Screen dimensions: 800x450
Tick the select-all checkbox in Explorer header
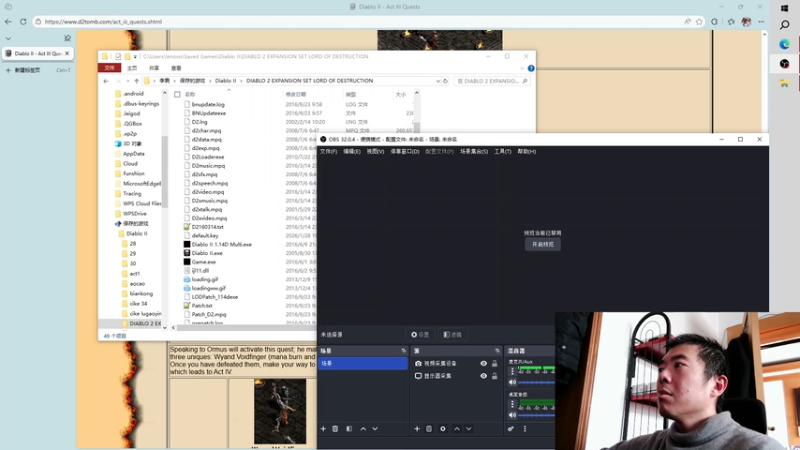tap(177, 94)
